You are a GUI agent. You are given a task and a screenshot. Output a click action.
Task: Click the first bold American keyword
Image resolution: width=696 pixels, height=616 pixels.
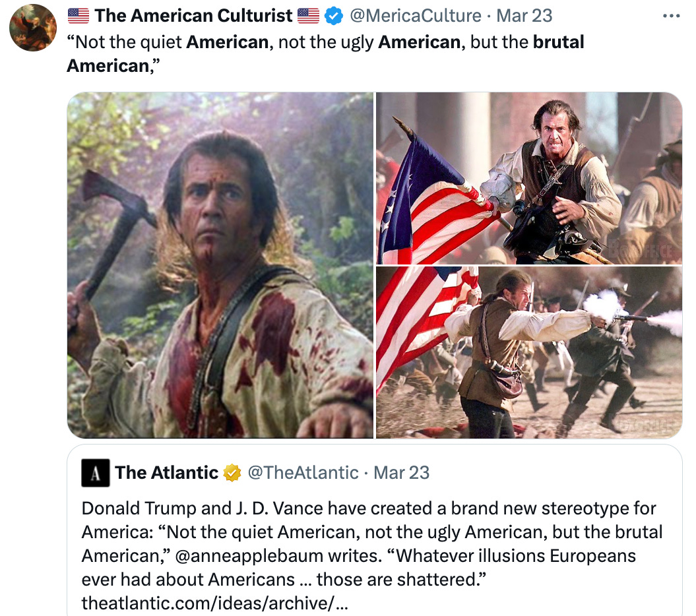pyautogui.click(x=228, y=42)
